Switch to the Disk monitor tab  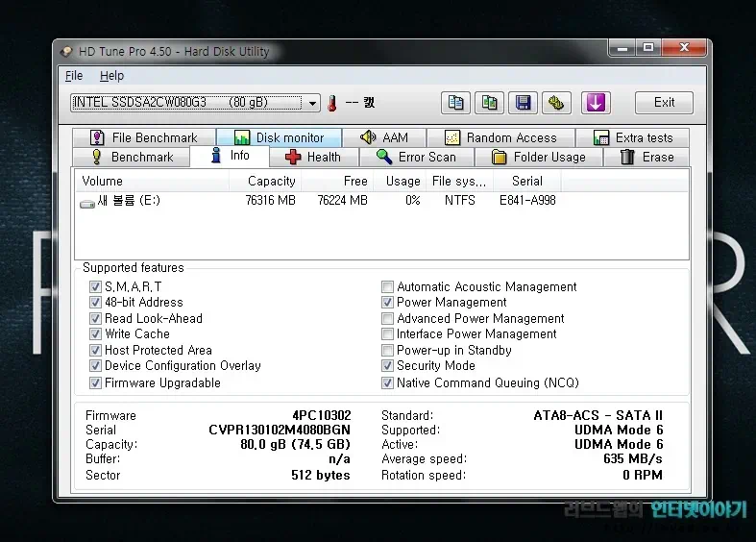point(280,138)
